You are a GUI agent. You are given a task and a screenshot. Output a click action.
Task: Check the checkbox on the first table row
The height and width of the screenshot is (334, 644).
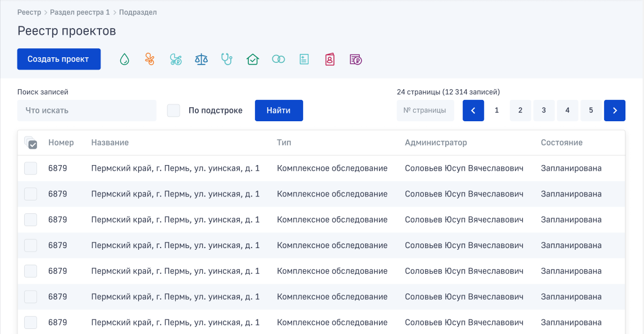coord(31,168)
